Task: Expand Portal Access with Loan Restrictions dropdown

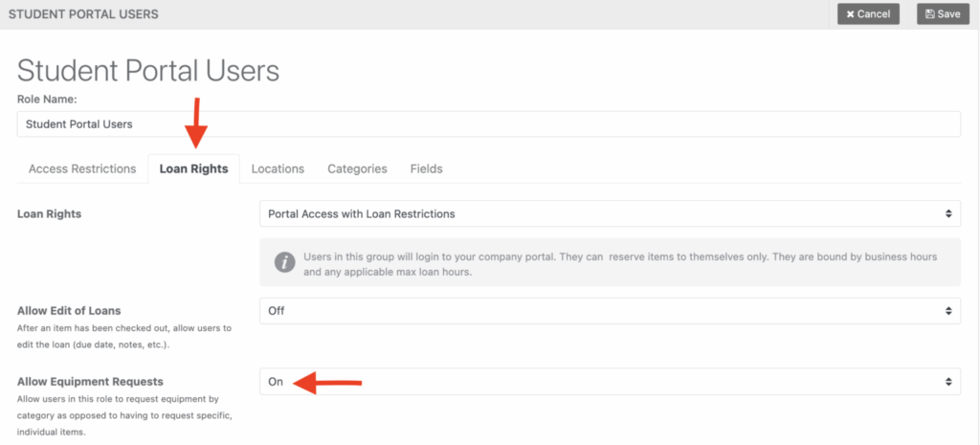Action: coord(610,213)
